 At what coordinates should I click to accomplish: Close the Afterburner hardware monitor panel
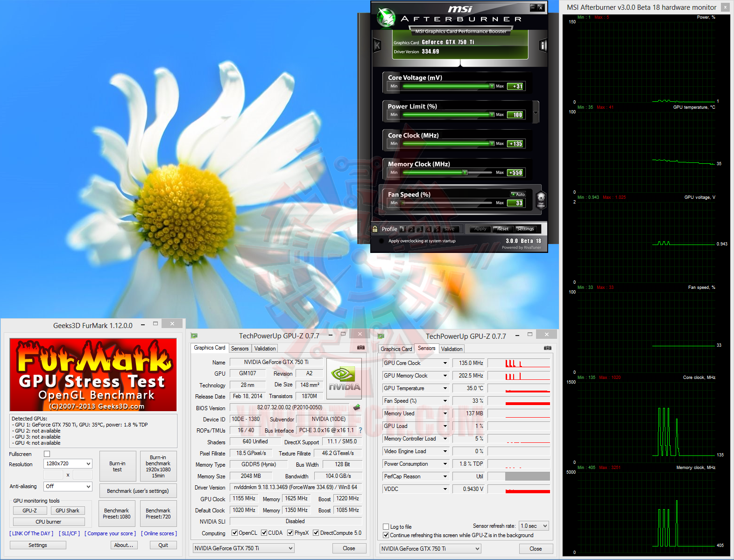point(725,7)
